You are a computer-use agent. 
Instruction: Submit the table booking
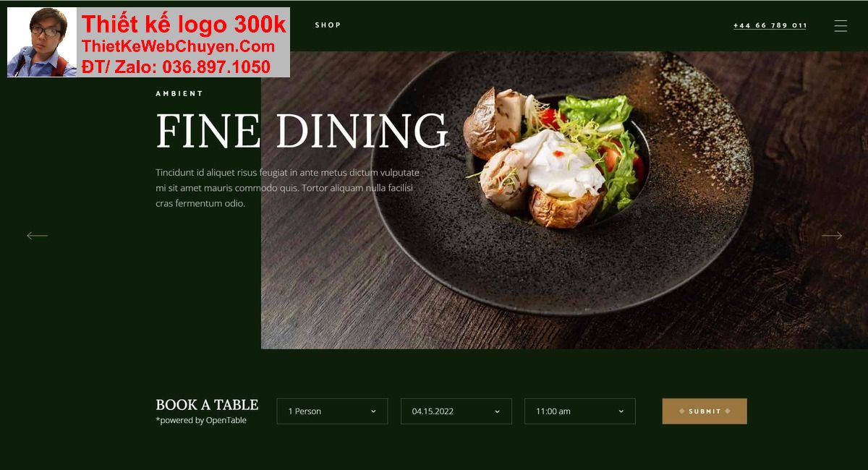[705, 411]
